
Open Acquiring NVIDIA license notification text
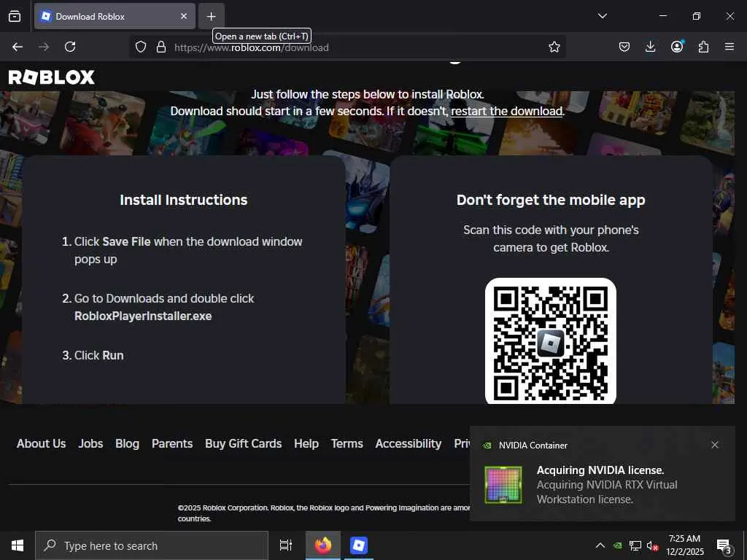coord(607,484)
